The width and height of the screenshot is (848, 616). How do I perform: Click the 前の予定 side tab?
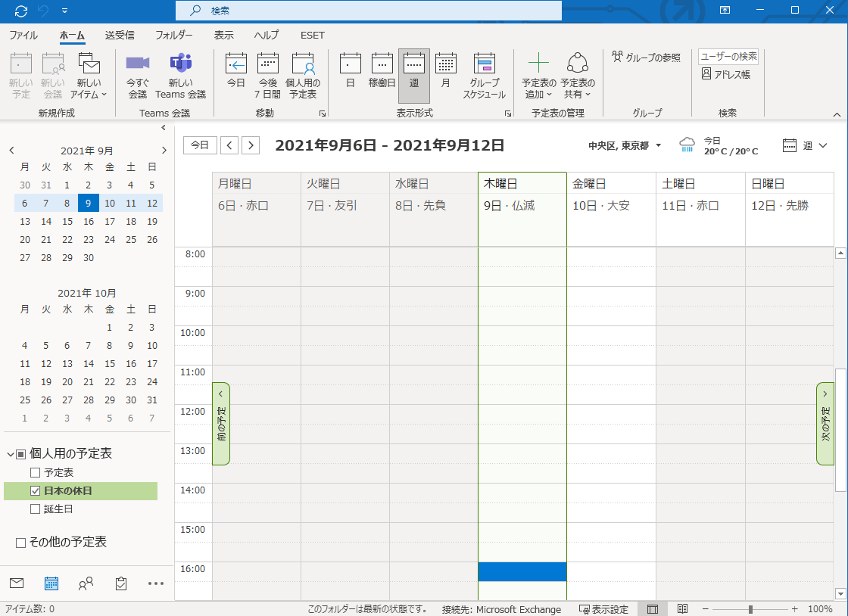(221, 424)
